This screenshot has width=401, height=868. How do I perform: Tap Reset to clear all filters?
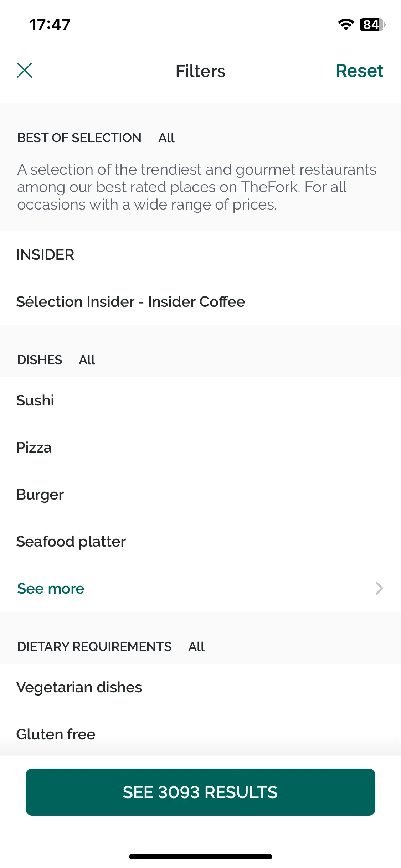click(359, 71)
